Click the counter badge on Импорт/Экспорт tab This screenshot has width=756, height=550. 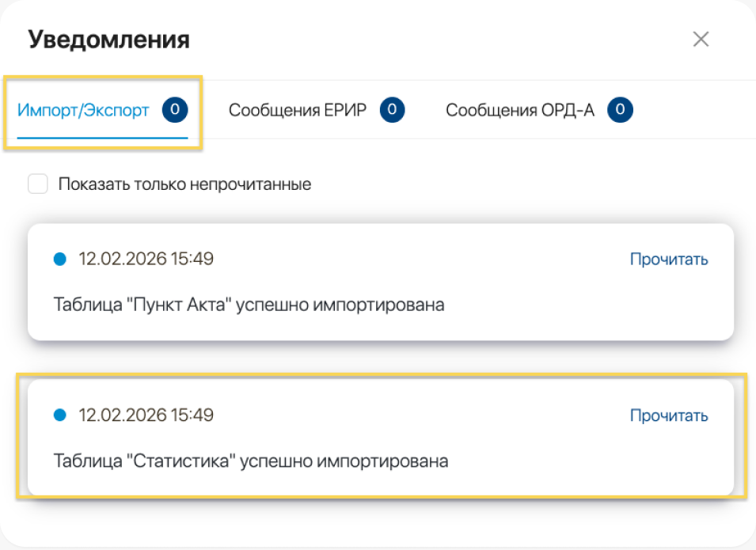(173, 109)
